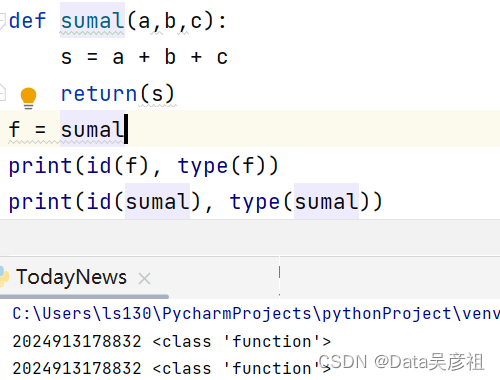Image resolution: width=500 pixels, height=380 pixels.
Task: Click id(sumal) in the last print line
Action: coord(144,202)
